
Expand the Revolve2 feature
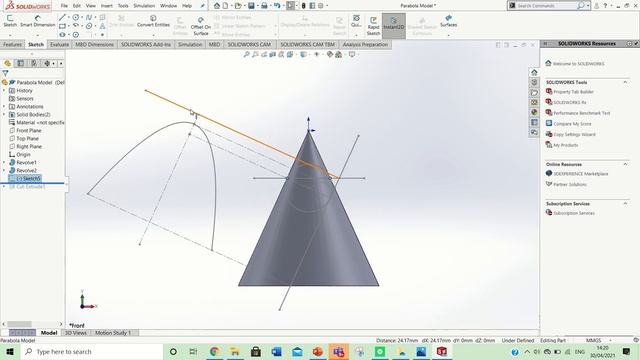4,171
